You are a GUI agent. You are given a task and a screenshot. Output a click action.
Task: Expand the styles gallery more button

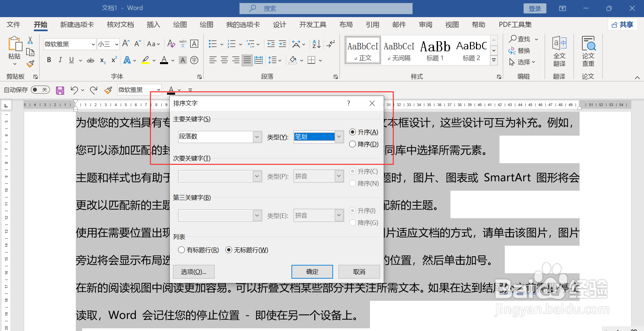494,60
